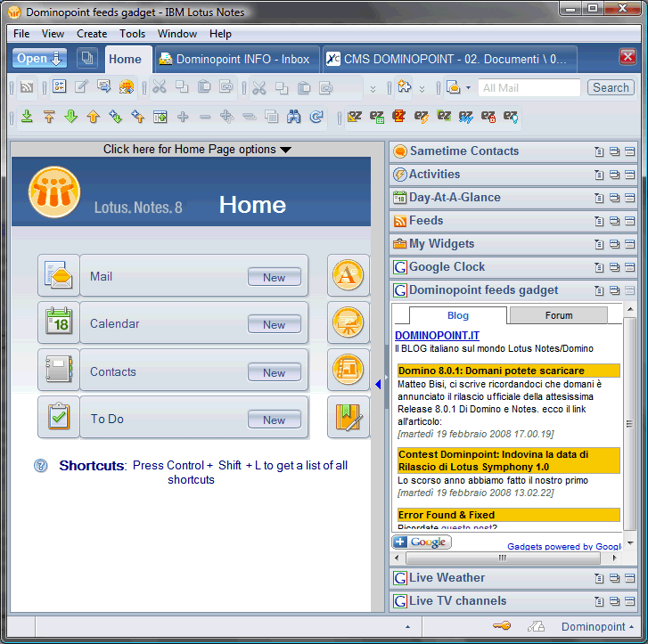
Task: Click the To Do clipboard icon
Action: (x=59, y=417)
